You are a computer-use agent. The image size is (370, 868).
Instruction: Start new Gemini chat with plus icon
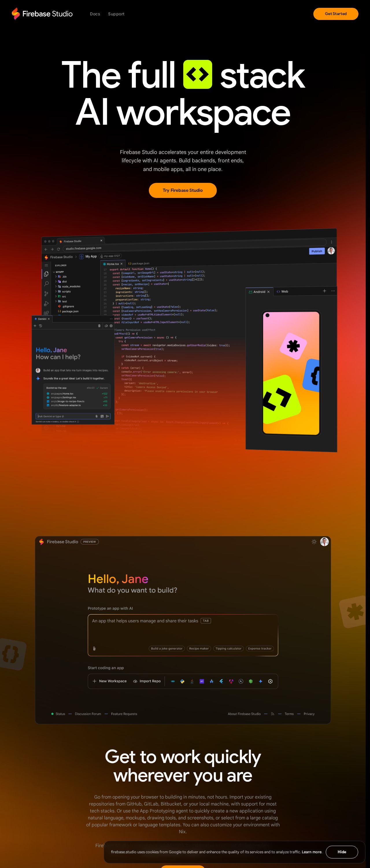point(35,326)
